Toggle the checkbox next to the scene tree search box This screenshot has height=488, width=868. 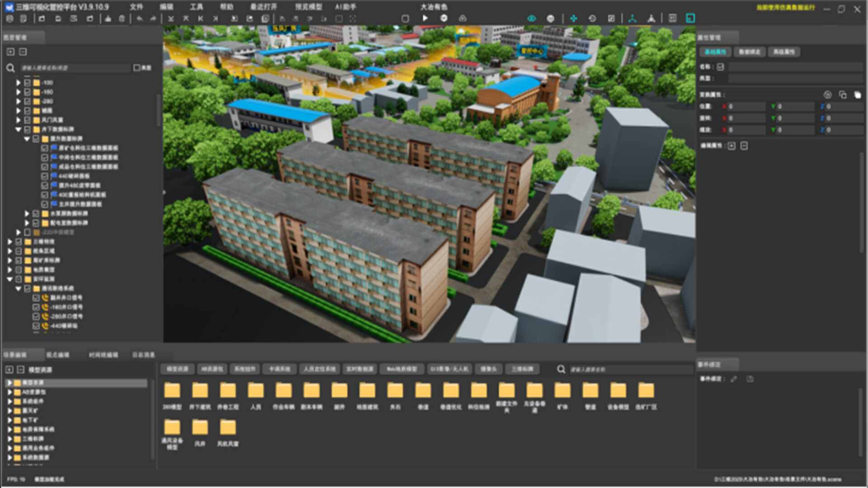tap(137, 67)
